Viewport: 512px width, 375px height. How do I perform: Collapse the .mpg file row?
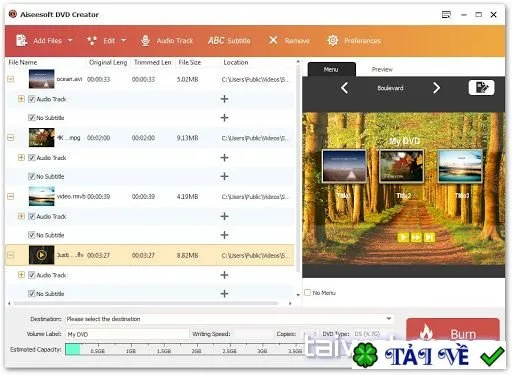[11, 138]
